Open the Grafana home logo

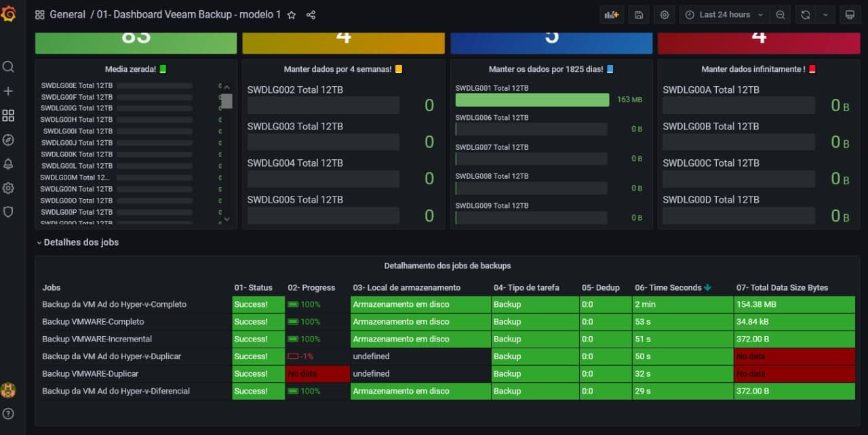(x=8, y=14)
